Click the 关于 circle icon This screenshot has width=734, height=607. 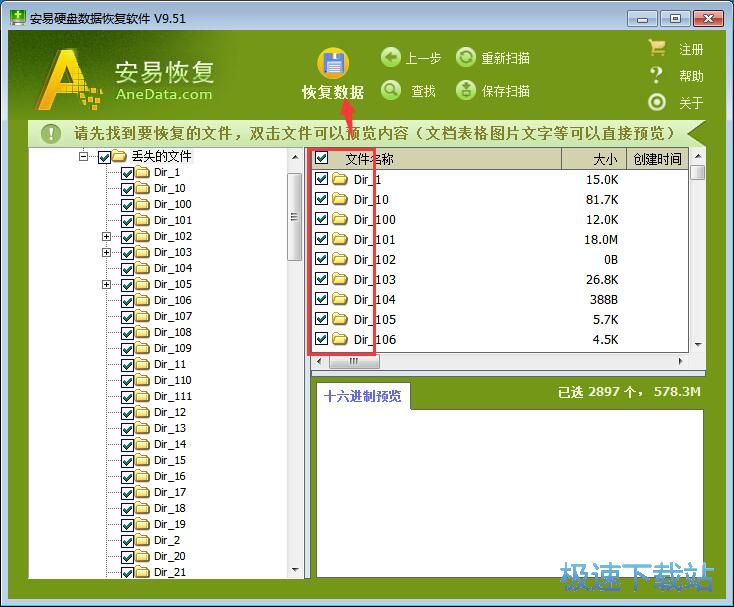(657, 102)
